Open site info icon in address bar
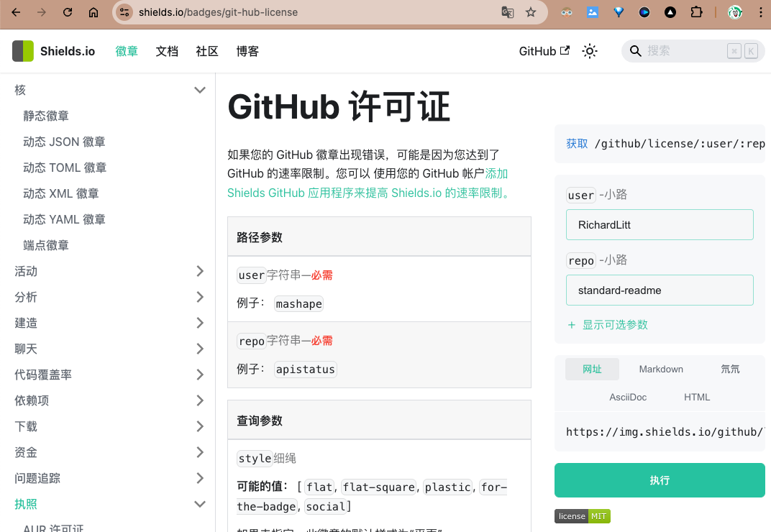The height and width of the screenshot is (532, 771). pyautogui.click(x=124, y=12)
